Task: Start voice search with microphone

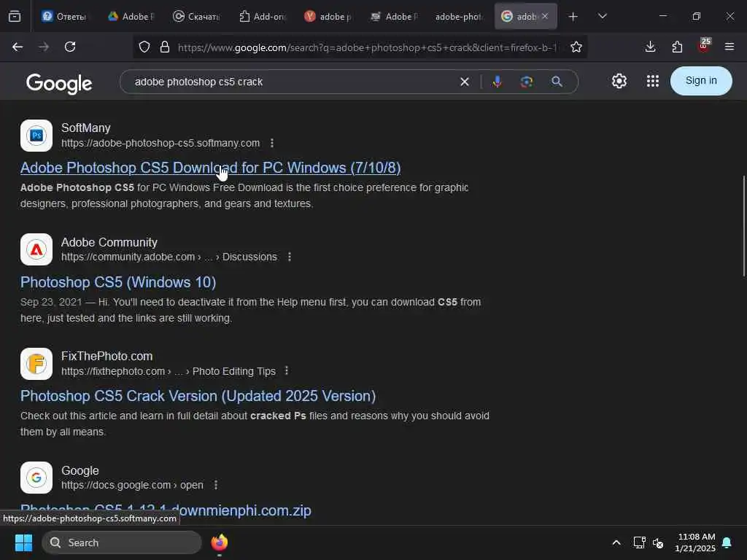Action: pos(497,82)
